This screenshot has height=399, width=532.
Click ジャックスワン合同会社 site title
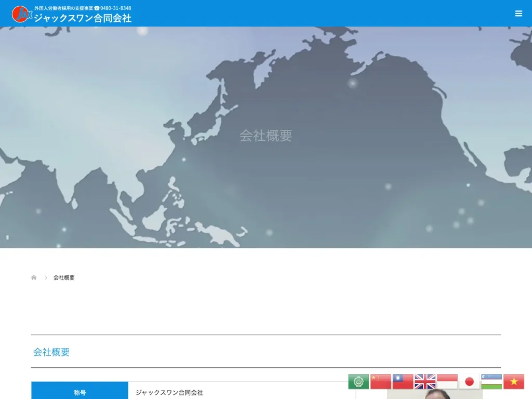coord(83,18)
